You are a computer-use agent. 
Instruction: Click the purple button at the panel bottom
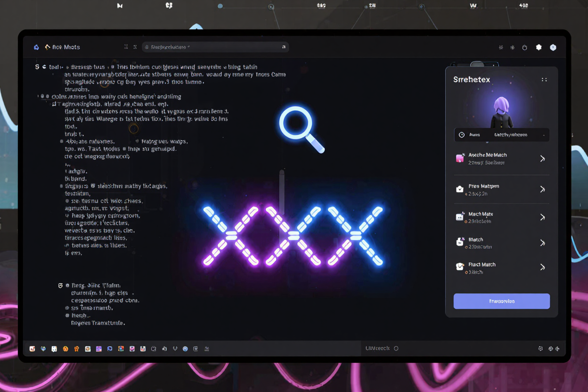(x=502, y=301)
